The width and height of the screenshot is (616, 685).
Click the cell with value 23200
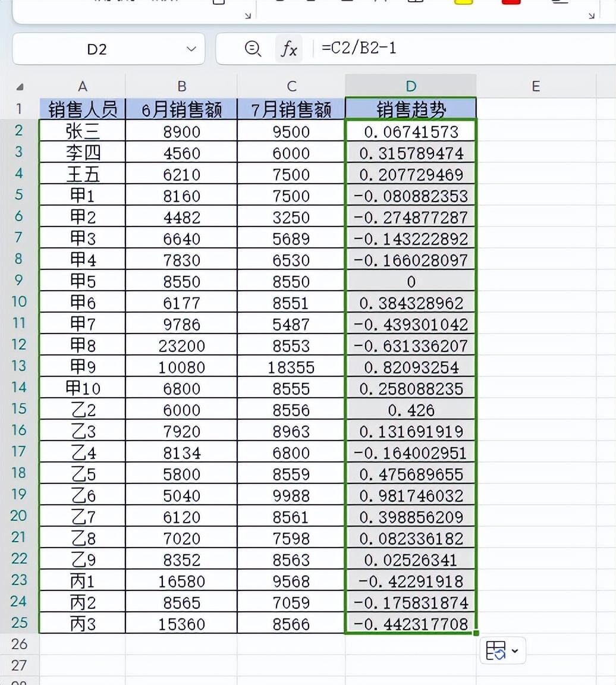tap(181, 345)
